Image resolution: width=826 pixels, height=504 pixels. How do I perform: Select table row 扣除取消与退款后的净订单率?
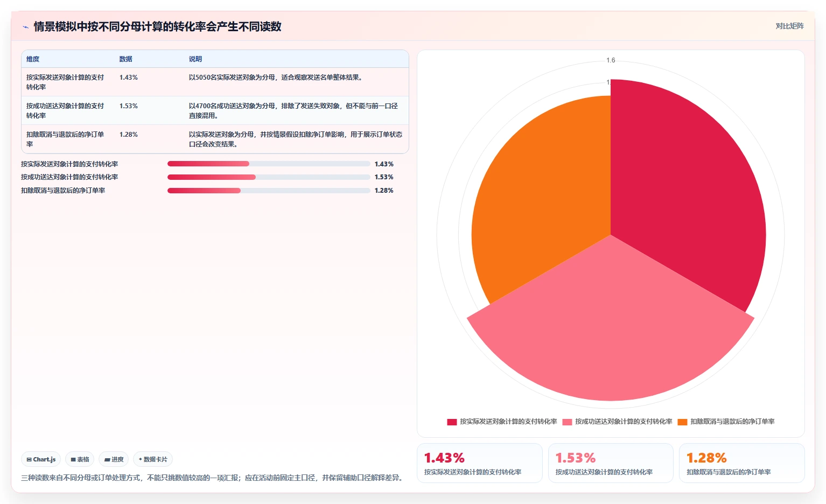215,139
